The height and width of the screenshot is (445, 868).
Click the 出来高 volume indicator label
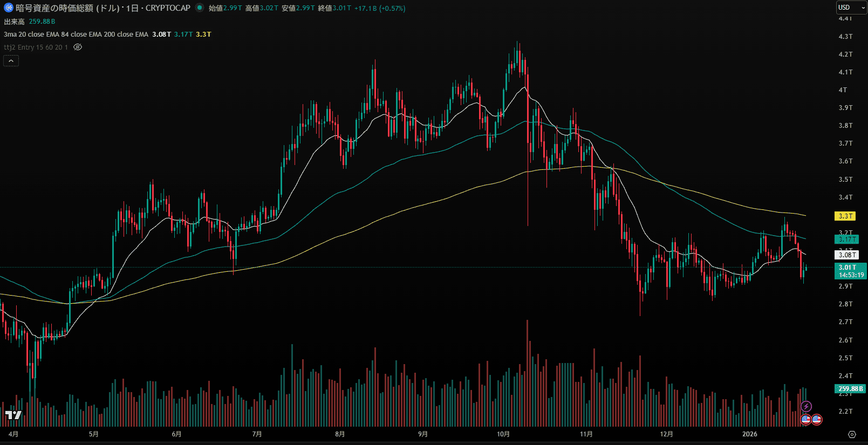[x=15, y=22]
